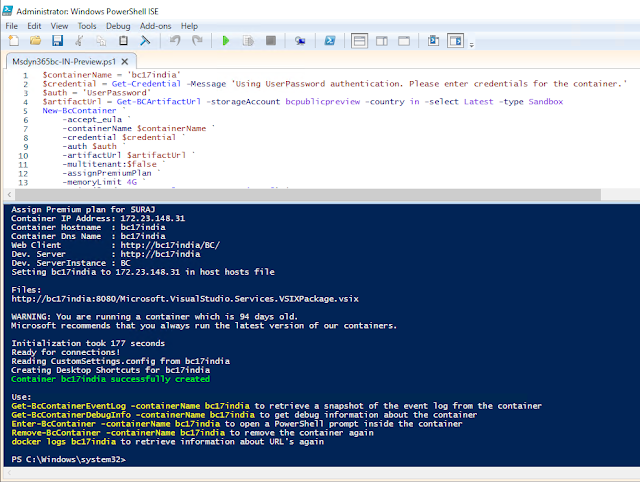Screen dimensions: 640x482
Task: Start PowerShell.exe in separate window icon
Action: [x=330, y=40]
